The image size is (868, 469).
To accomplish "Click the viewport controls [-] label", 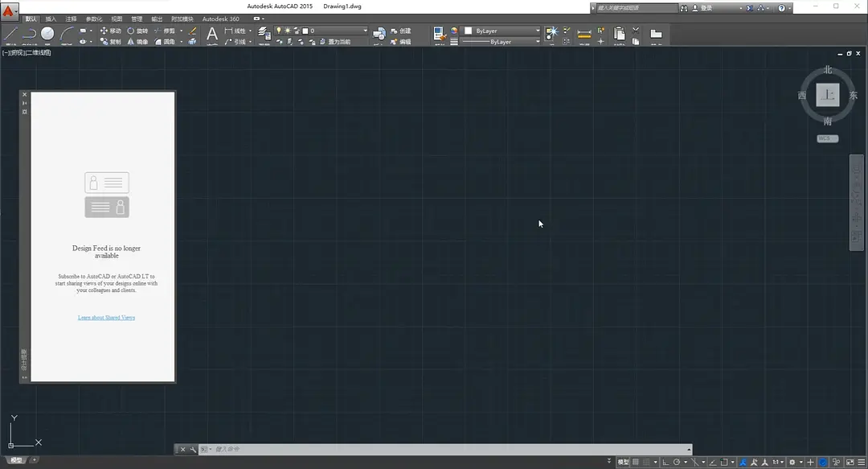I will [6, 52].
